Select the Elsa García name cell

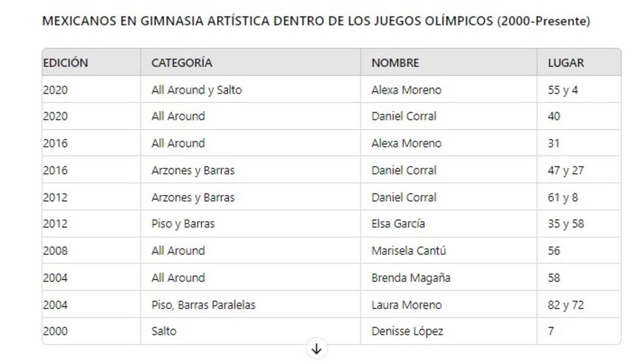coord(398,224)
